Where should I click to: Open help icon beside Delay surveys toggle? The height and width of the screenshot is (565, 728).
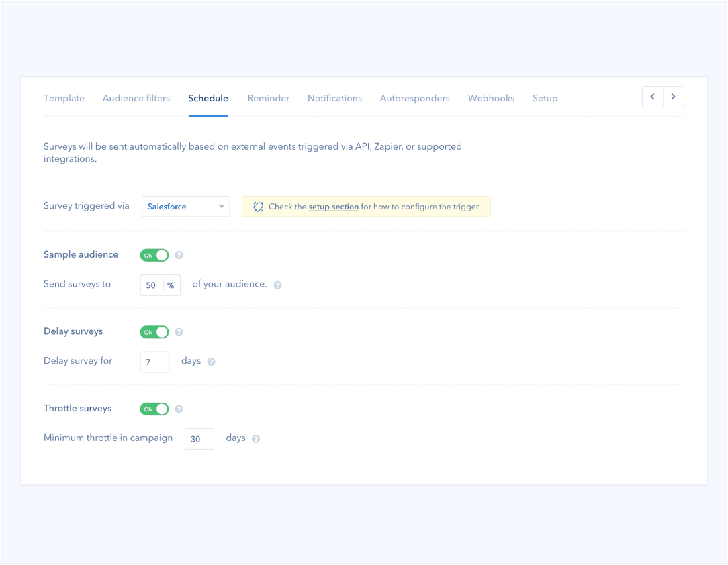point(179,332)
